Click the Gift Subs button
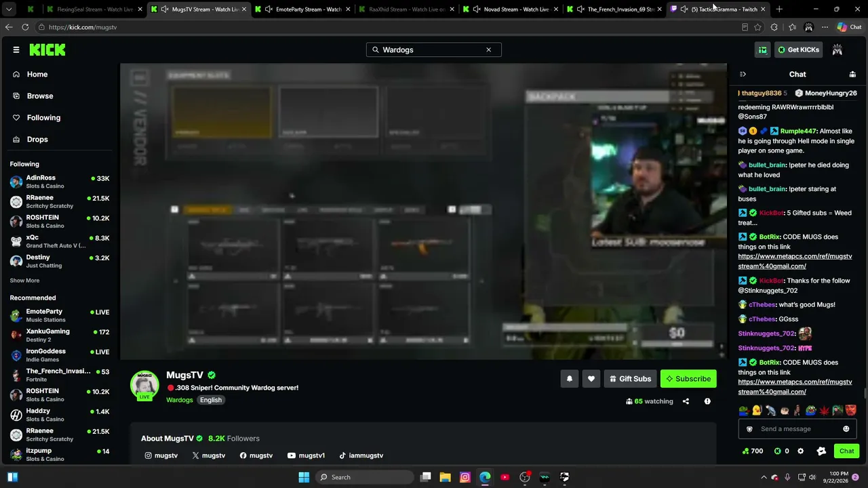The width and height of the screenshot is (868, 488). pos(630,379)
